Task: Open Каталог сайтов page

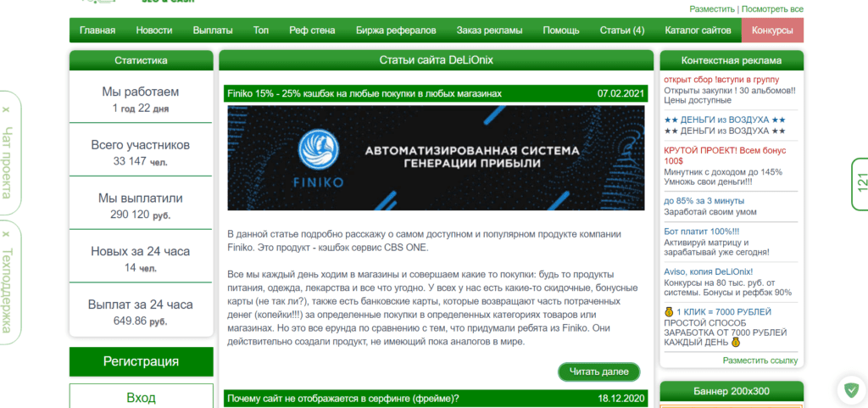Action: [698, 31]
